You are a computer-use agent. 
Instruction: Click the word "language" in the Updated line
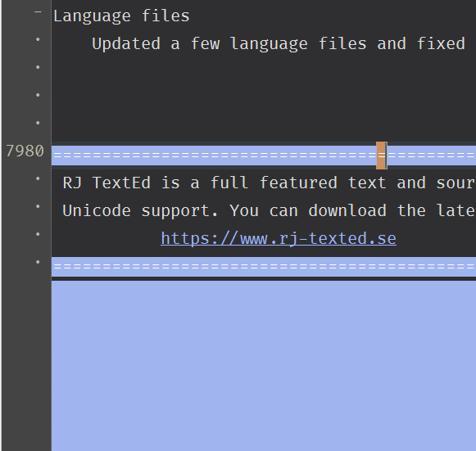pyautogui.click(x=269, y=44)
